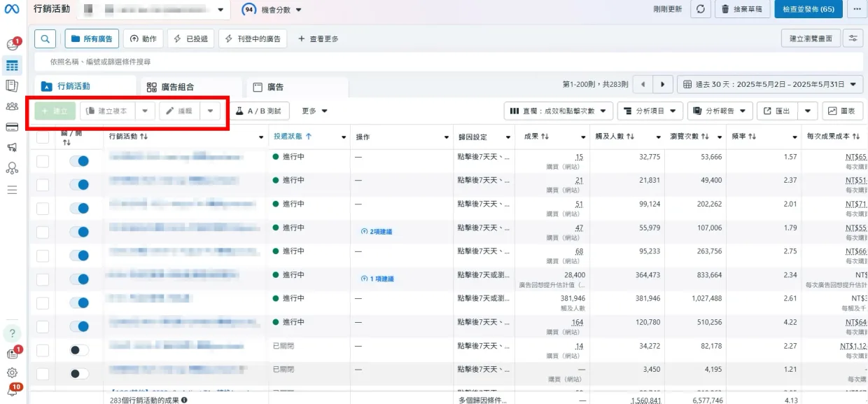Screen dimensions: 868x404
Task: Open dropdown arrow beside 匯出
Action: (x=808, y=111)
